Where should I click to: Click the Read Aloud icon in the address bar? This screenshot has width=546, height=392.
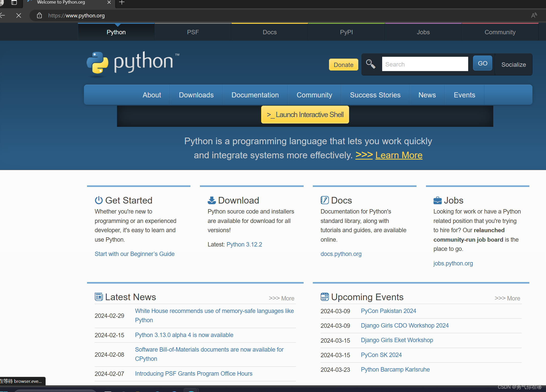point(534,15)
